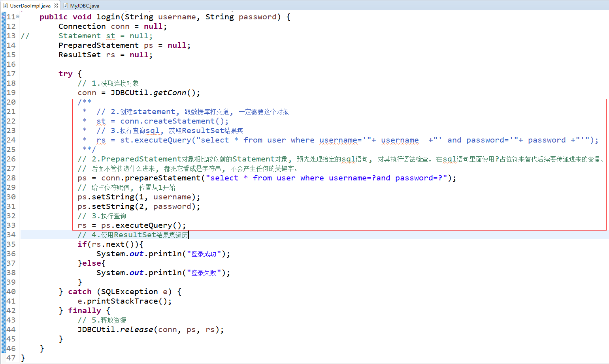Click 'catch (SQLException e)' clause

tap(120, 292)
